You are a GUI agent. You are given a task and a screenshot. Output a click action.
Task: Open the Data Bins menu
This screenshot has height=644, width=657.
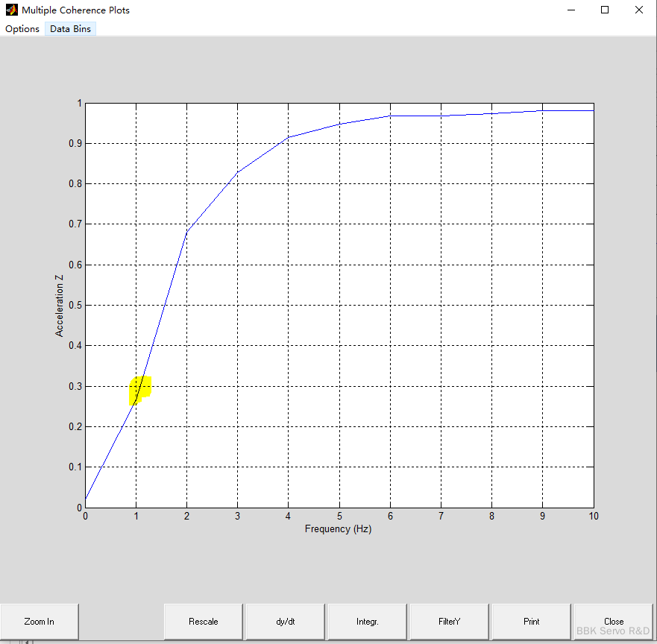point(70,29)
